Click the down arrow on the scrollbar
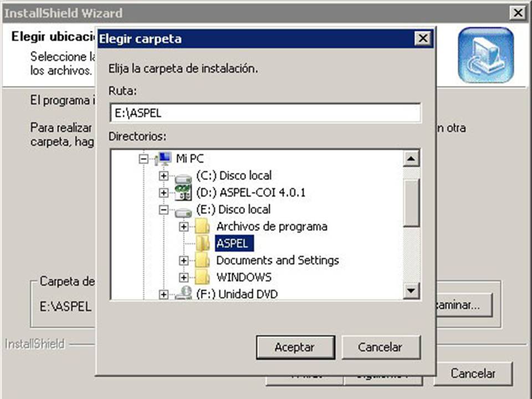The image size is (532, 399). [411, 290]
